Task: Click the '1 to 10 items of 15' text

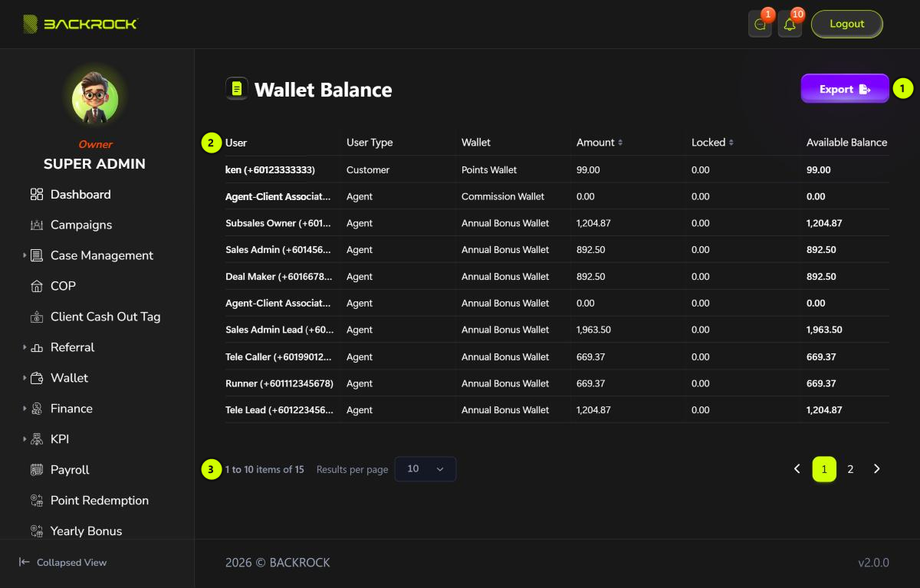Action: tap(264, 469)
